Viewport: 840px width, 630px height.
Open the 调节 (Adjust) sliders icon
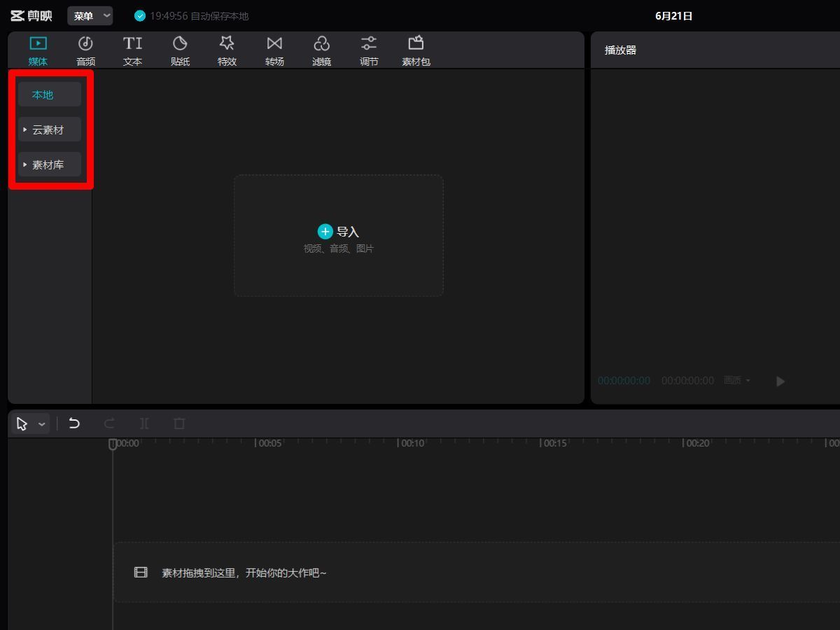[x=369, y=44]
